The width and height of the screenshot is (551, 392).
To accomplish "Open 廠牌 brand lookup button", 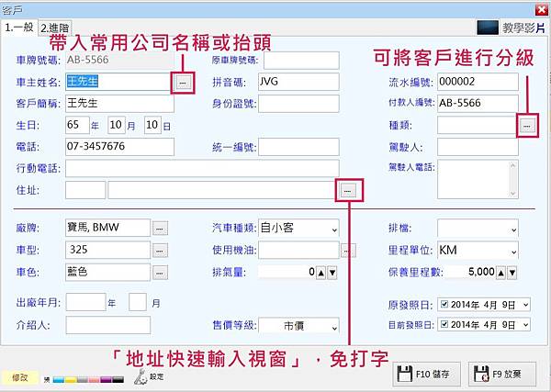I will [160, 229].
